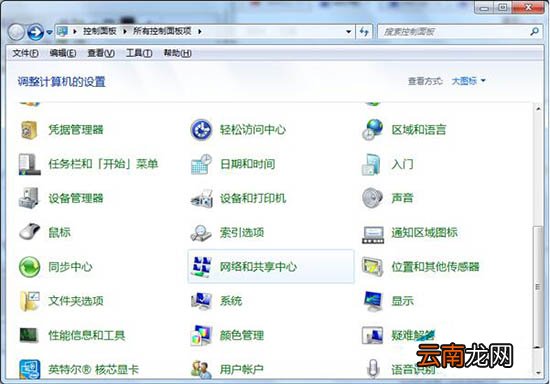Expand the address bar history dropdown arrow
Viewport: 550px width, 384px height.
348,32
